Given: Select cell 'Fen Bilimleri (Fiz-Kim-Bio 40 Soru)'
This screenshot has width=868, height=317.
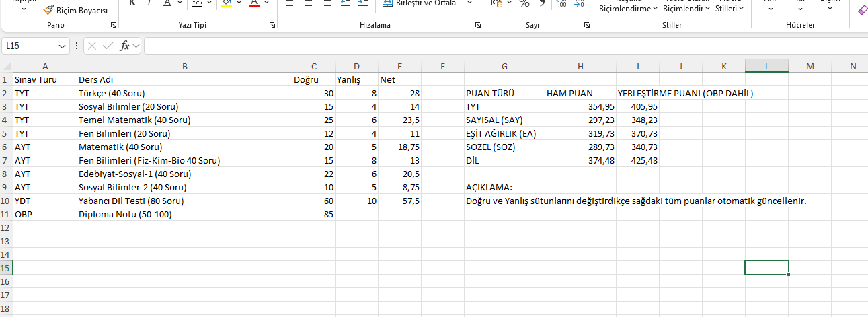Looking at the screenshot, I should tap(184, 160).
